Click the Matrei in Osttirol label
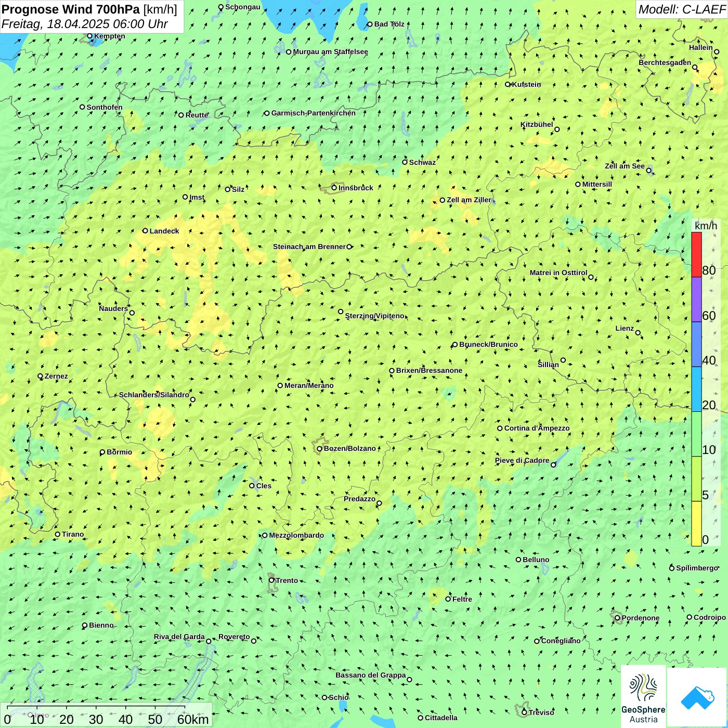The image size is (728, 728). [558, 272]
